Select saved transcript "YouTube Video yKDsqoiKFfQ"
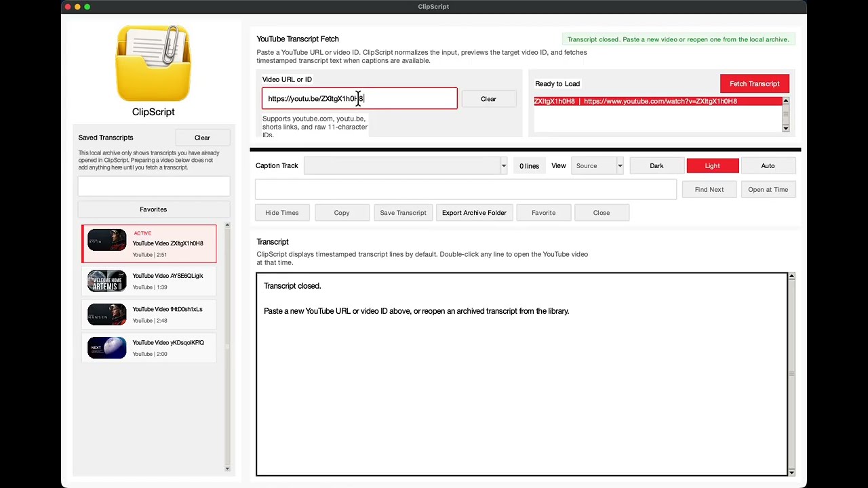 click(149, 348)
